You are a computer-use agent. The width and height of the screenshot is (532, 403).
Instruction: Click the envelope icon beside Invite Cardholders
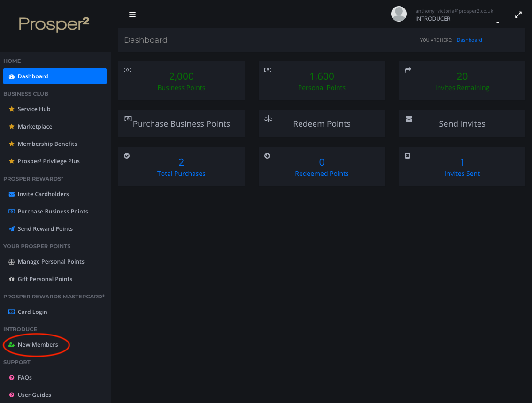[x=12, y=194]
